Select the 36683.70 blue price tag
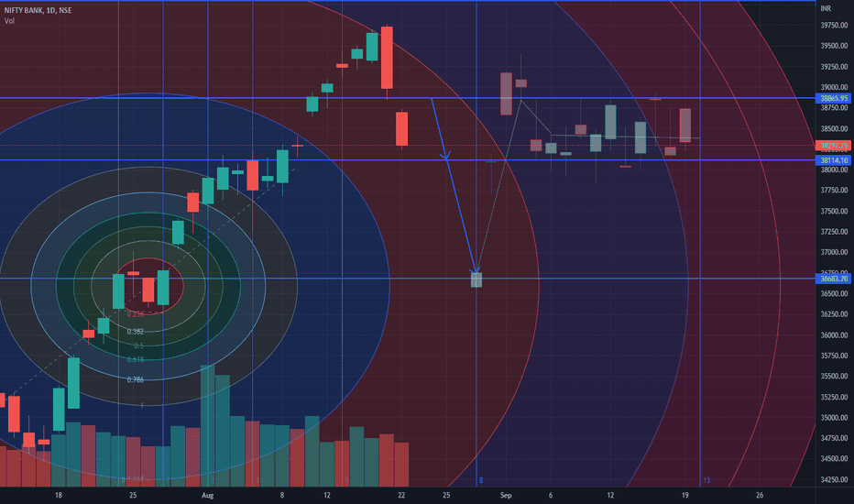 pyautogui.click(x=833, y=279)
